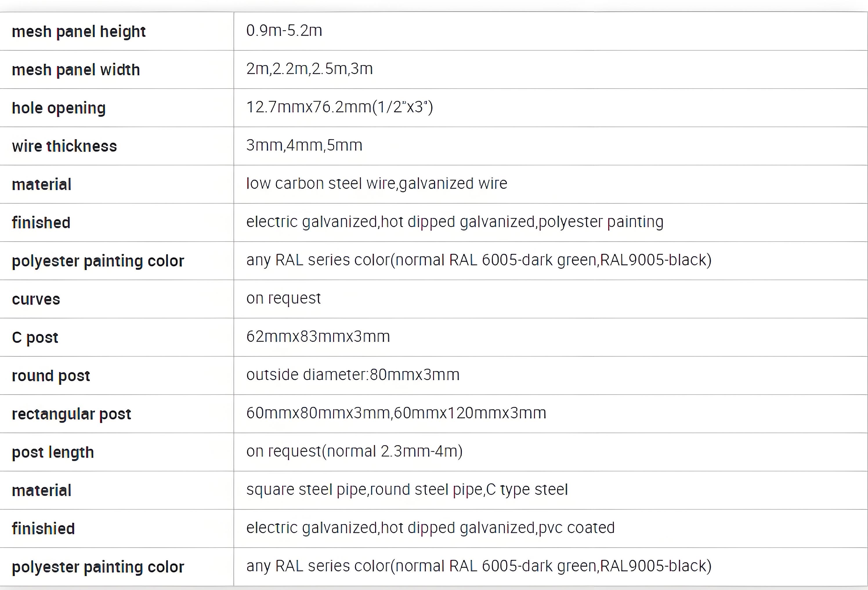Click the "finished" row label
This screenshot has height=590, width=868.
click(x=41, y=223)
